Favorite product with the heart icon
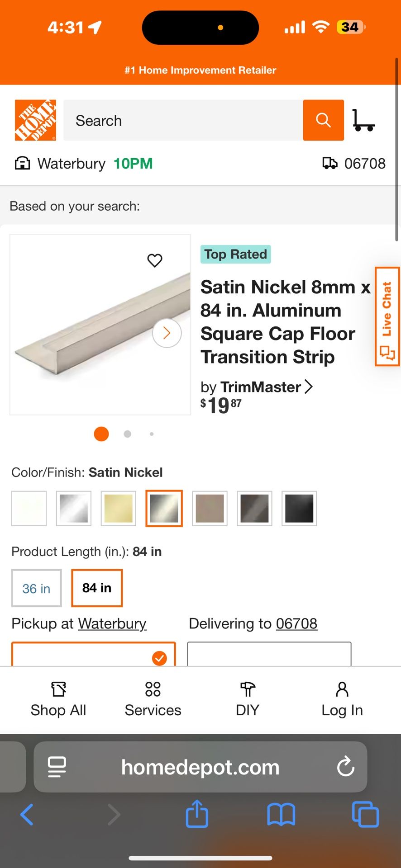 pyautogui.click(x=155, y=260)
